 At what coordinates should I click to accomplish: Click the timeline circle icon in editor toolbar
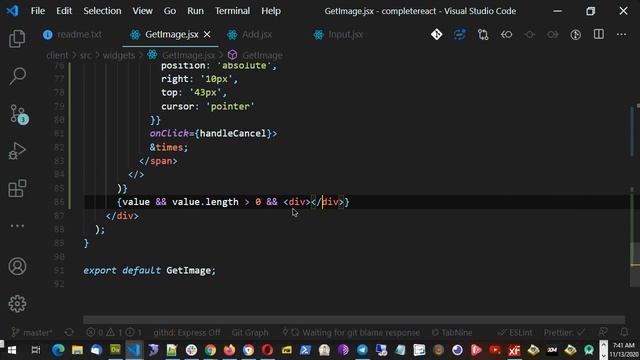576,34
